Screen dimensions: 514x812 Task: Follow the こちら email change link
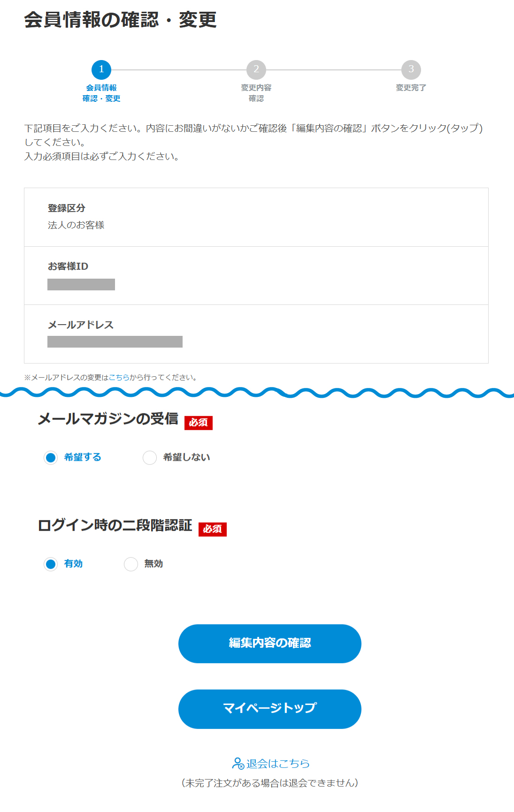[x=119, y=378]
